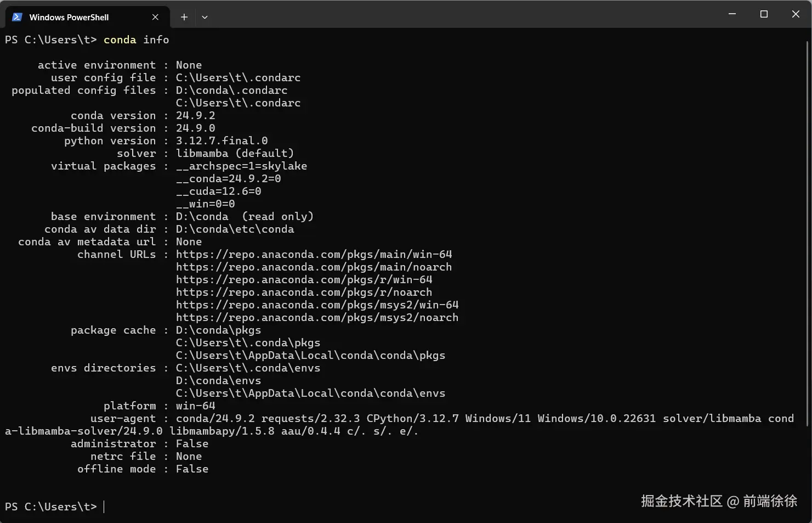
Task: Click solver value 'libmamba (default)'
Action: (x=235, y=153)
